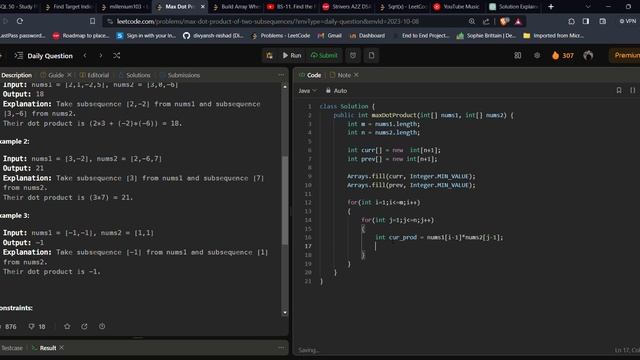
Task: Open the Problems - LeetCode bookmark
Action: click(x=281, y=36)
